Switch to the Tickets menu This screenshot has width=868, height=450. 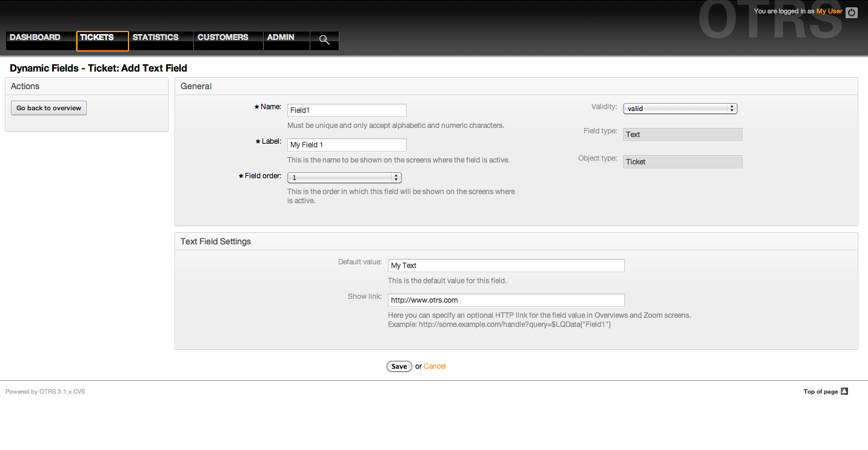point(97,38)
